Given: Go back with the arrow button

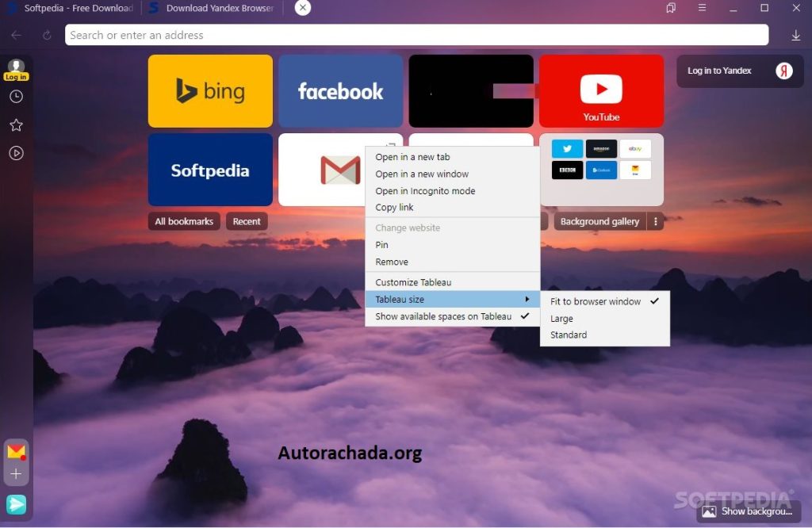Looking at the screenshot, I should pos(17,35).
